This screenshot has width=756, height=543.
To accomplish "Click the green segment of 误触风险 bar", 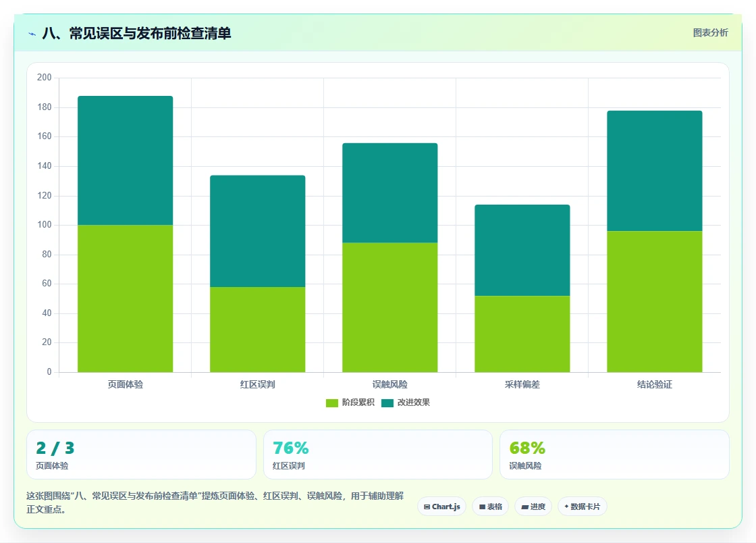I will [390, 308].
